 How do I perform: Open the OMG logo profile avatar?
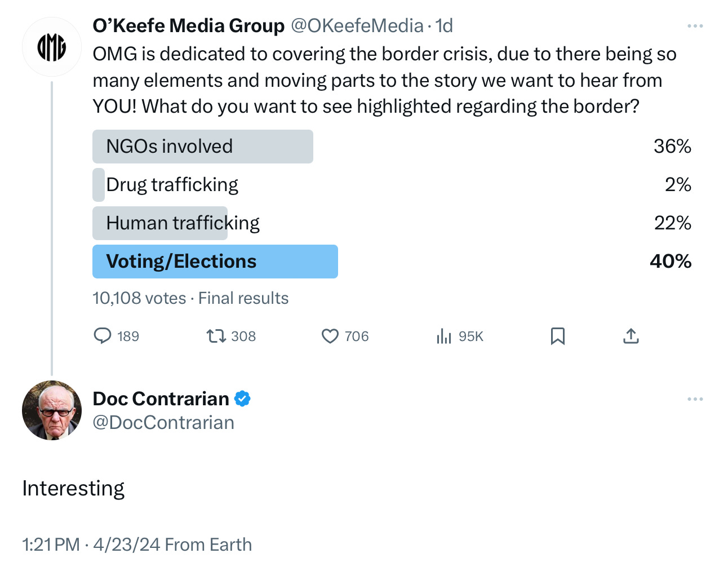coord(52,47)
